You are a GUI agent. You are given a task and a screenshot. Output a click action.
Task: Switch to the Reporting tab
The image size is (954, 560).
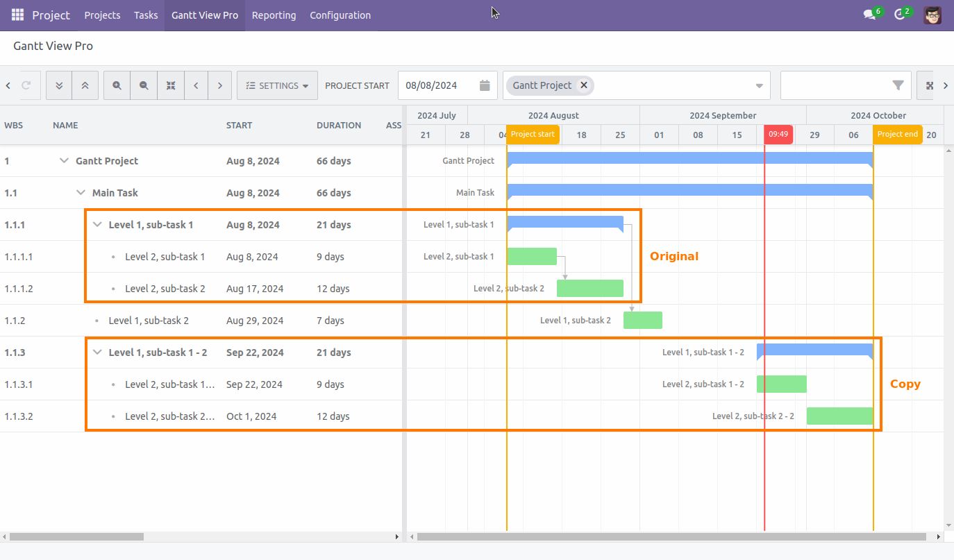coord(274,15)
